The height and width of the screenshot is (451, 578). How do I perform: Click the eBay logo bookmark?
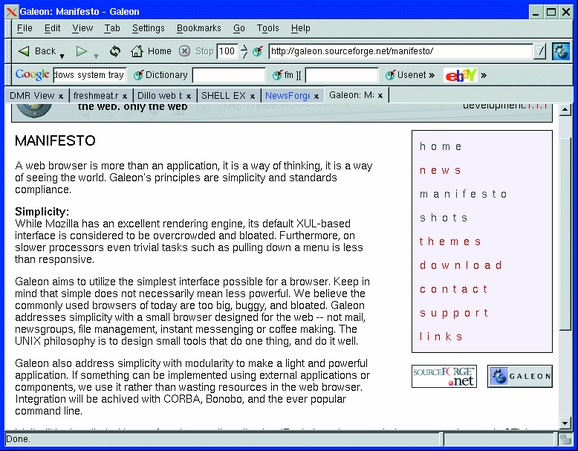pos(461,75)
